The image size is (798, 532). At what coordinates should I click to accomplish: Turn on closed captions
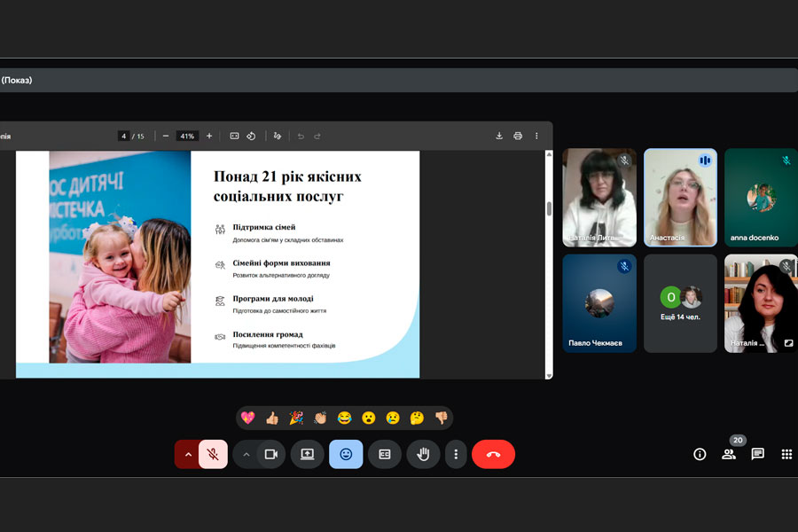(385, 454)
